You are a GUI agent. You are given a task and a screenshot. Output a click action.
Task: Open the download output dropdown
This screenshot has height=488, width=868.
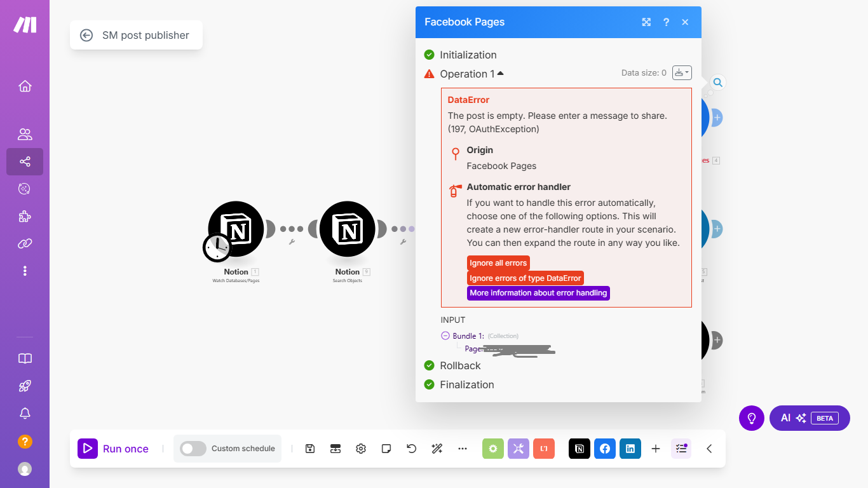coord(682,73)
